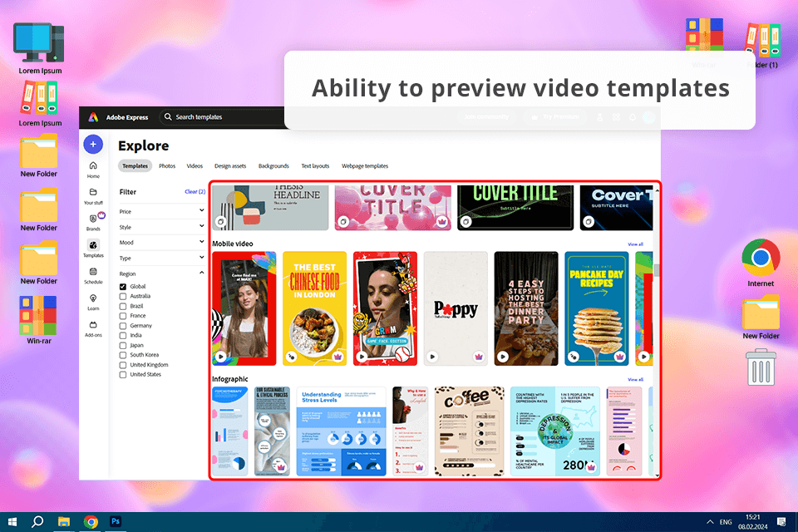Open the coffee infographic template
Image resolution: width=798 pixels, height=532 pixels.
coord(469,431)
